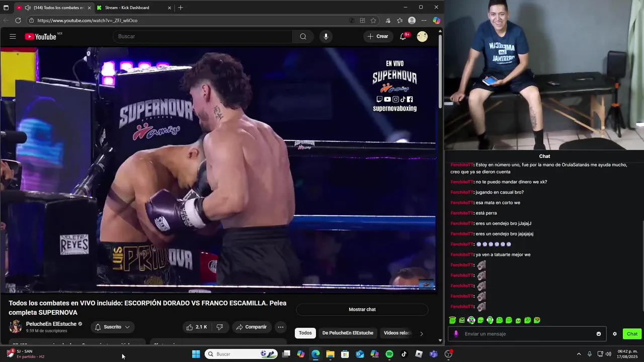
Task: Click the Crear button
Action: [378, 36]
